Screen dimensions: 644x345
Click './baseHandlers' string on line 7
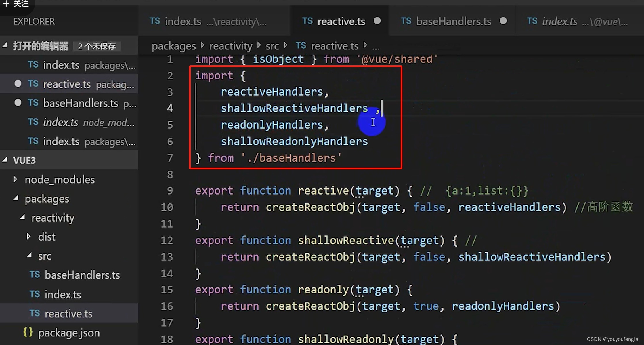[291, 158]
